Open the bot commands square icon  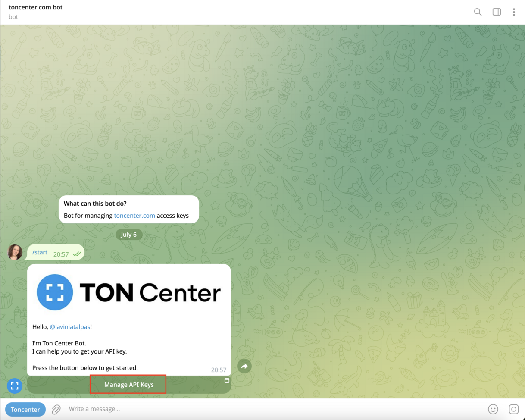[514, 409]
